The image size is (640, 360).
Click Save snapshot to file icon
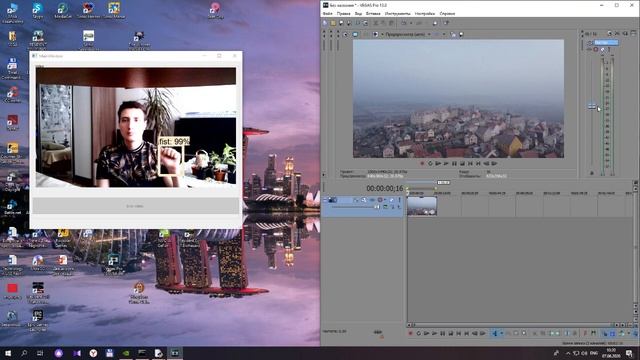[461, 35]
